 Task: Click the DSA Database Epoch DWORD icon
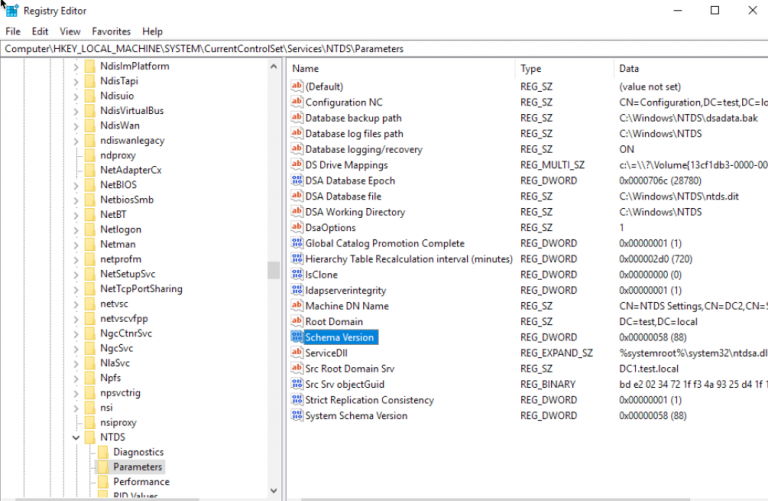(x=296, y=181)
